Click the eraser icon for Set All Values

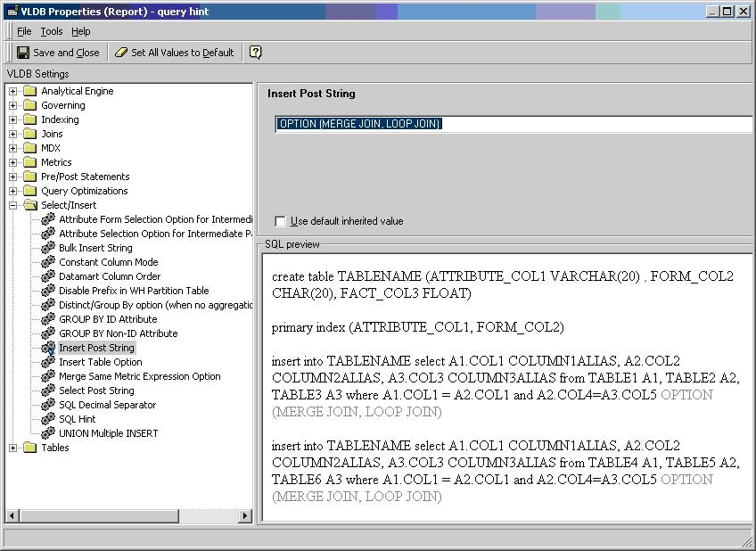pyautogui.click(x=121, y=53)
